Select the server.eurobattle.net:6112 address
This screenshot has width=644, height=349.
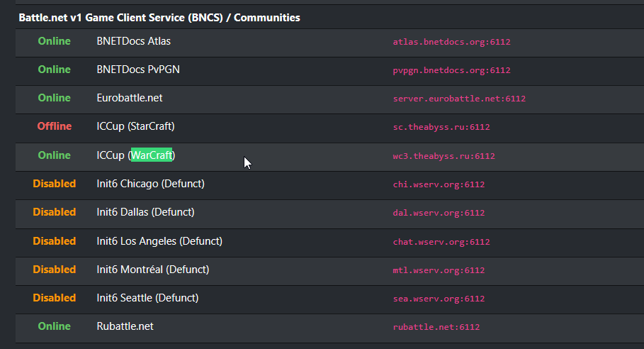[x=459, y=99]
